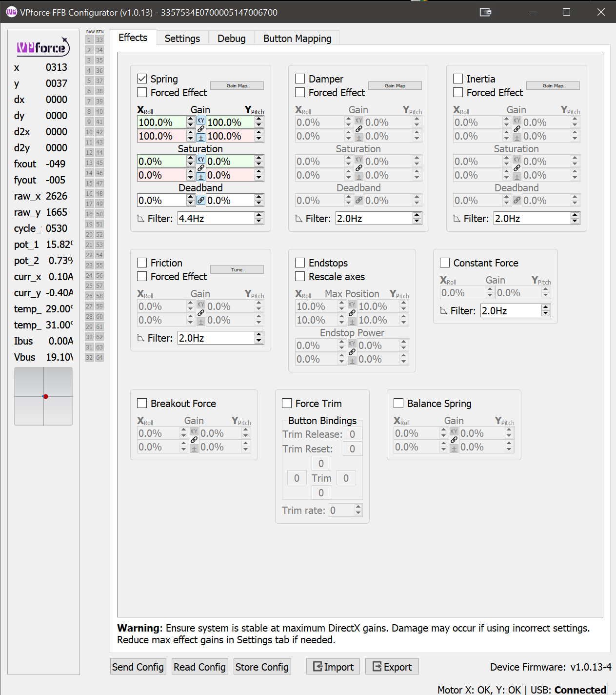This screenshot has width=616, height=695.
Task: Click the Import button
Action: coord(333,667)
